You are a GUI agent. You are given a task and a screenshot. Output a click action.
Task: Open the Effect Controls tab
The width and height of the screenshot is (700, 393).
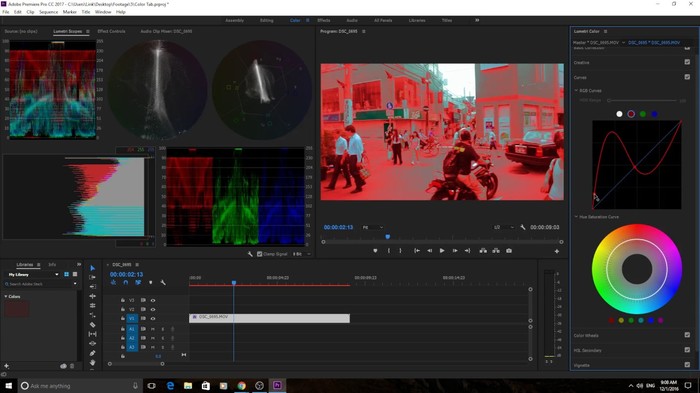pos(111,32)
